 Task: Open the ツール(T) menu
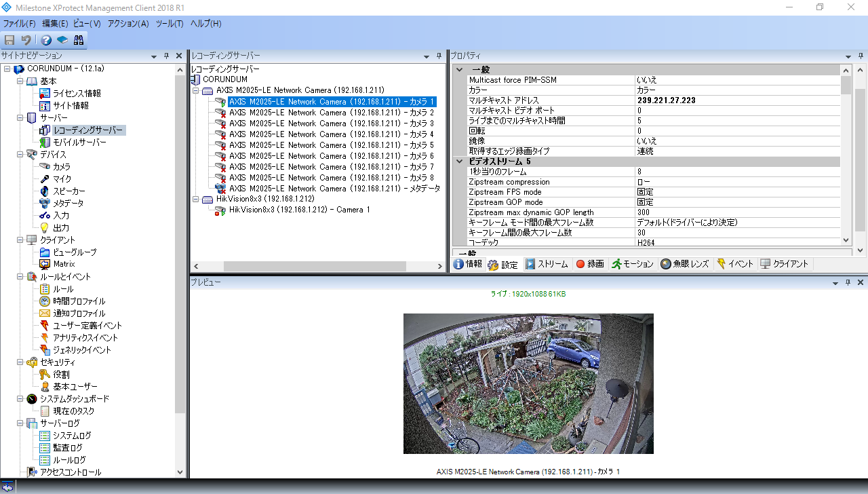tap(170, 24)
